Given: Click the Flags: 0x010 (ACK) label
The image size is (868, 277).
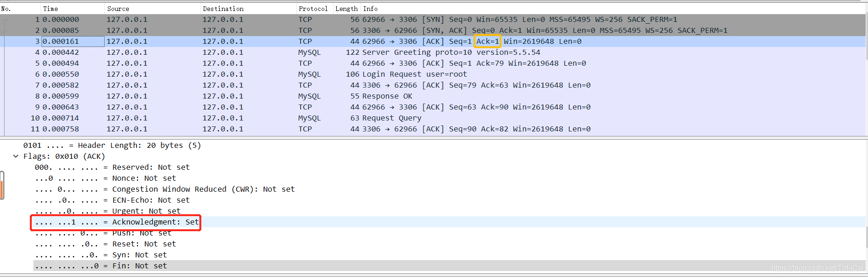Looking at the screenshot, I should pyautogui.click(x=64, y=157).
